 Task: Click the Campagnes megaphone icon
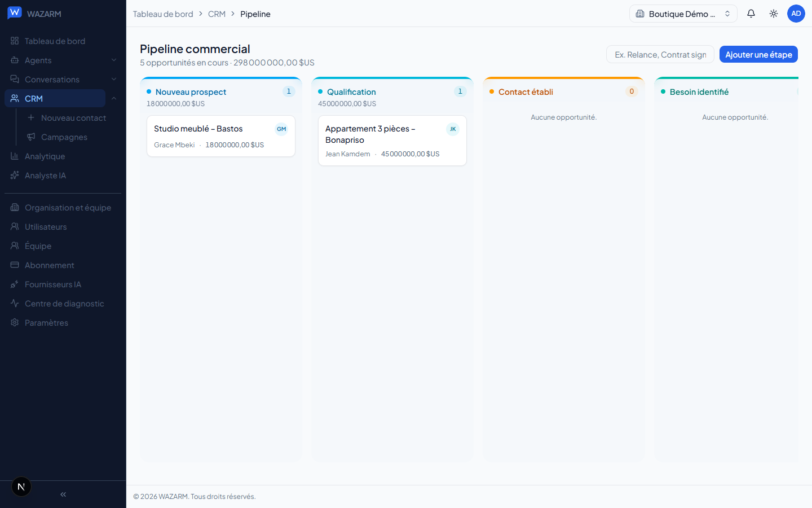pos(31,137)
